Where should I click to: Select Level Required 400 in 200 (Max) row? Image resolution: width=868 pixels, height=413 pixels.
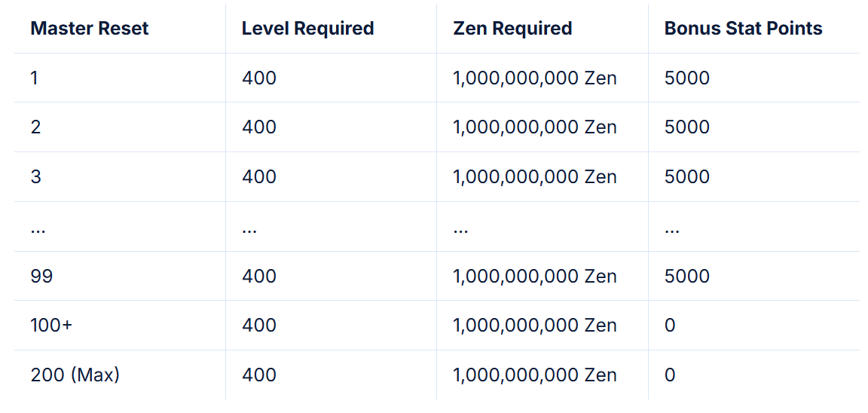[x=258, y=375]
